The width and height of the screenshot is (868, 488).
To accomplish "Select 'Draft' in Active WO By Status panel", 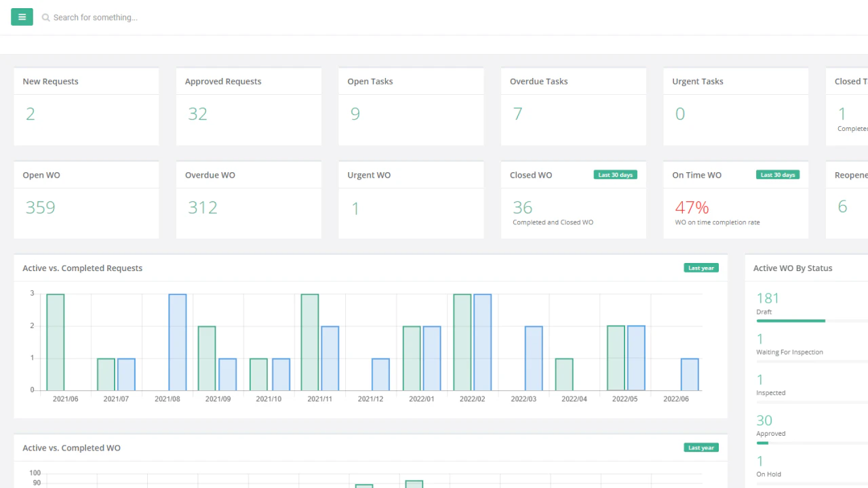I will (x=764, y=312).
